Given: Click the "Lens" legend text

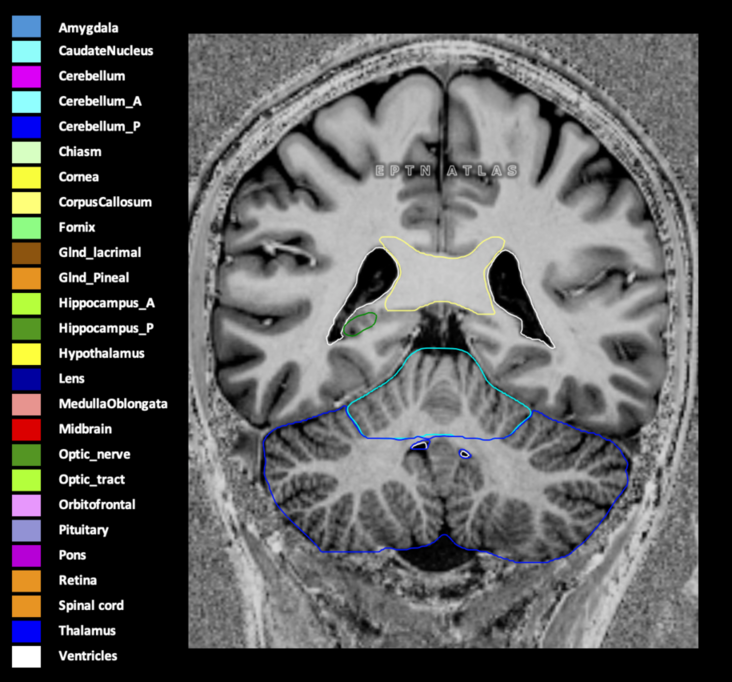Looking at the screenshot, I should point(71,379).
